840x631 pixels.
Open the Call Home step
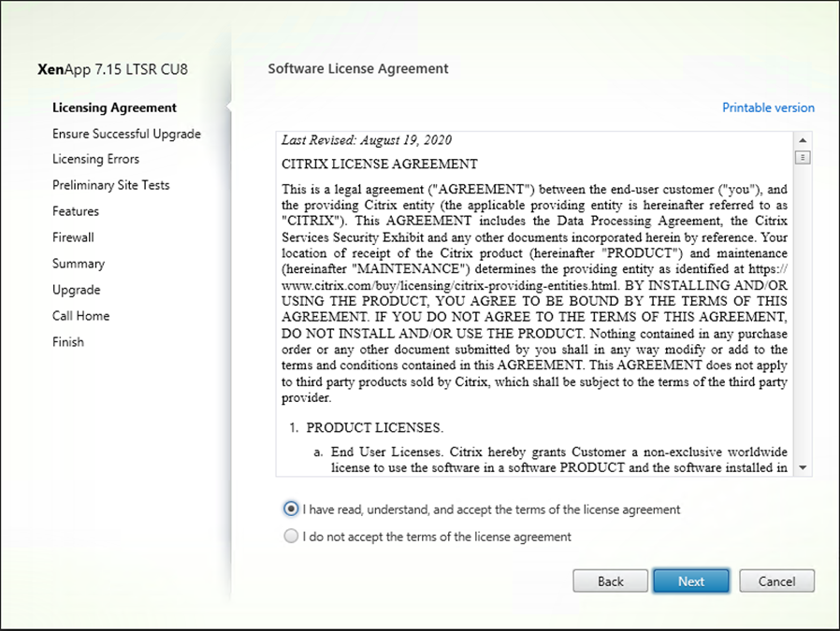(80, 316)
